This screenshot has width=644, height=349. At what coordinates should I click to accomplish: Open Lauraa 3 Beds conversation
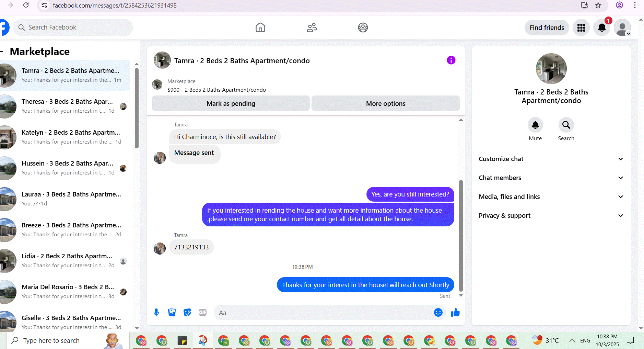tap(65, 199)
